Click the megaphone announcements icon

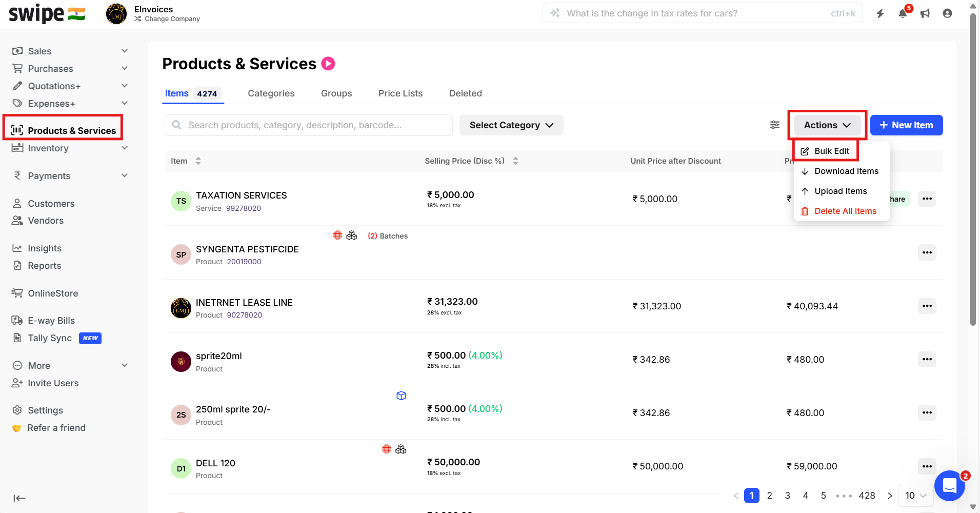(x=925, y=14)
